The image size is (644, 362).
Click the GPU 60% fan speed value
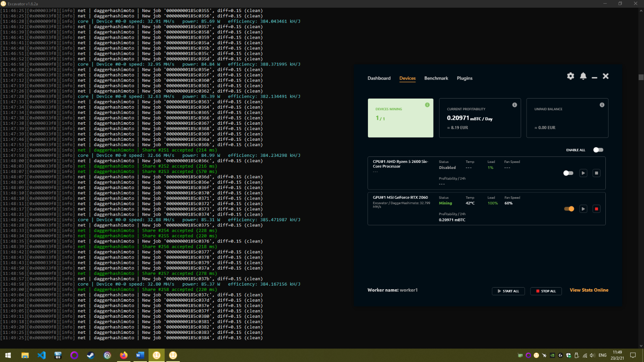pyautogui.click(x=508, y=203)
